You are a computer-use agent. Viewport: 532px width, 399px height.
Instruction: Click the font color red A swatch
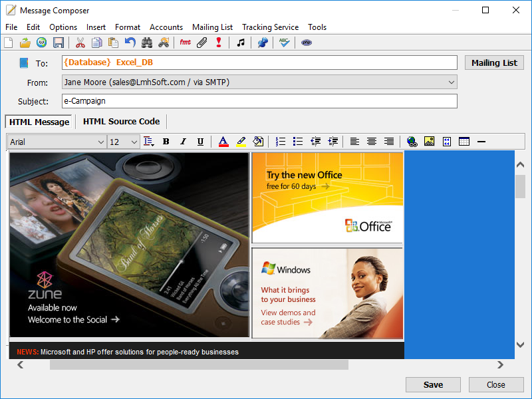[x=223, y=142]
